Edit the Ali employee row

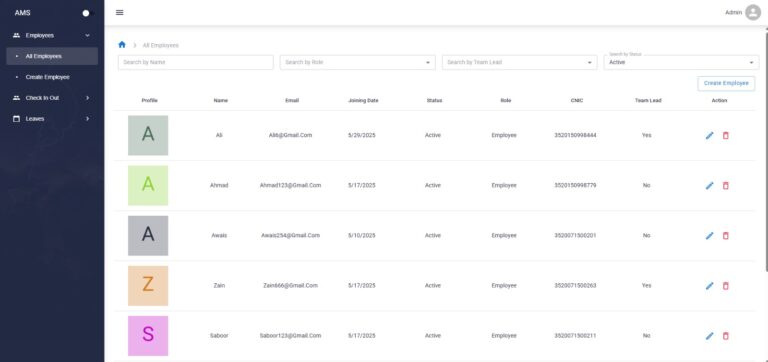tap(709, 136)
